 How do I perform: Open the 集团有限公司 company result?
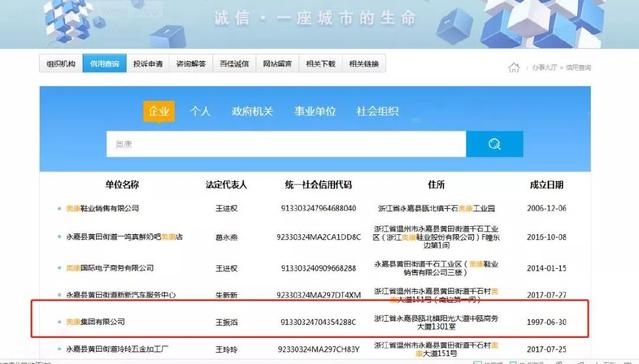(x=96, y=322)
